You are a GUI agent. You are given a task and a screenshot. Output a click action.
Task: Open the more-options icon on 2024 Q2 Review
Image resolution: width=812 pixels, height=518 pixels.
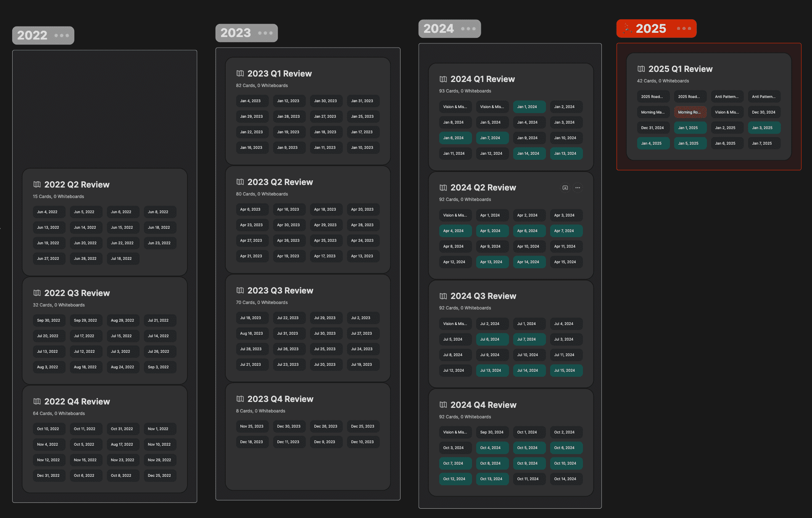[x=578, y=188]
